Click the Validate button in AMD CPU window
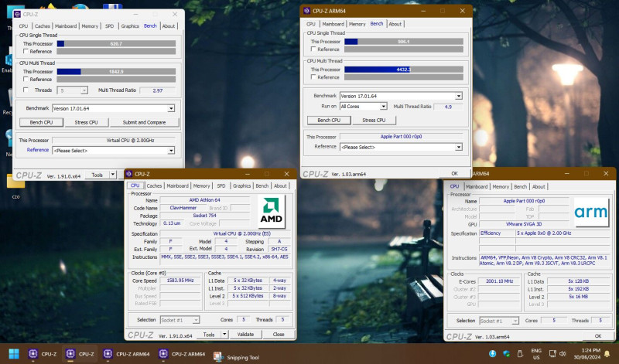Viewport: 619px width, 364px height. 245,335
